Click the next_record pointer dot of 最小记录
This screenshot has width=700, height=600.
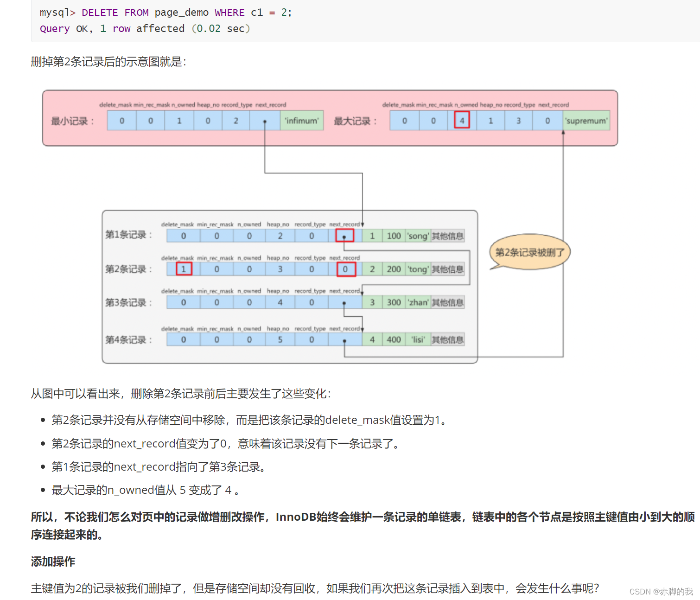(264, 121)
